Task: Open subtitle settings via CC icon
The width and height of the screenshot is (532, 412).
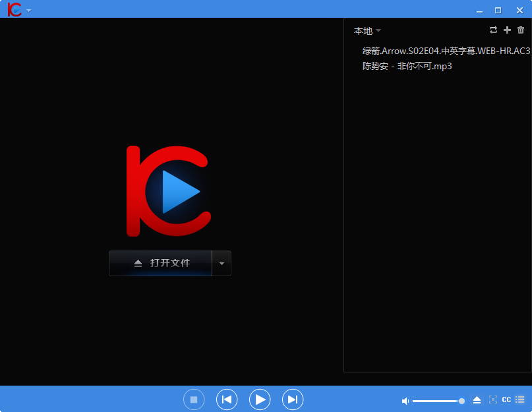Action: pyautogui.click(x=506, y=399)
